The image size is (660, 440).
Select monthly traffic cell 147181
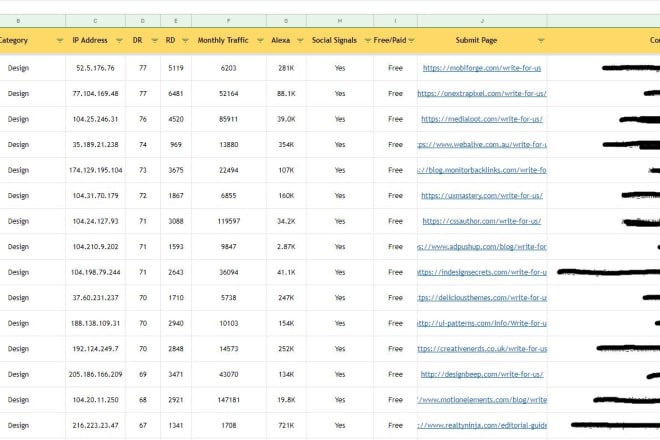point(229,400)
